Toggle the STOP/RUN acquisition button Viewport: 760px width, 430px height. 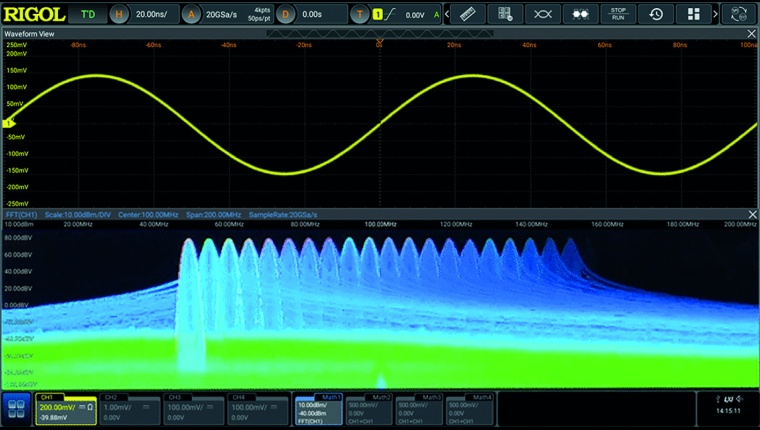click(618, 14)
